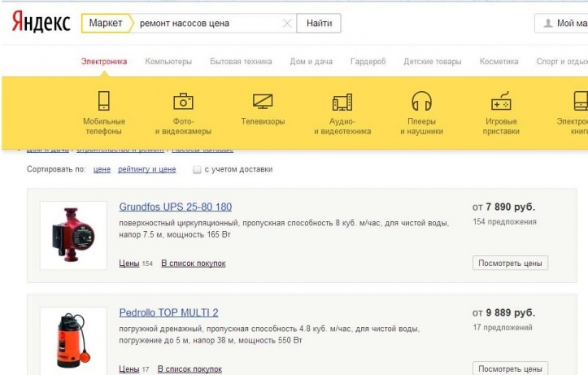The image size is (588, 375).
Task: Open the Компьютеры category tab
Action: 168,62
